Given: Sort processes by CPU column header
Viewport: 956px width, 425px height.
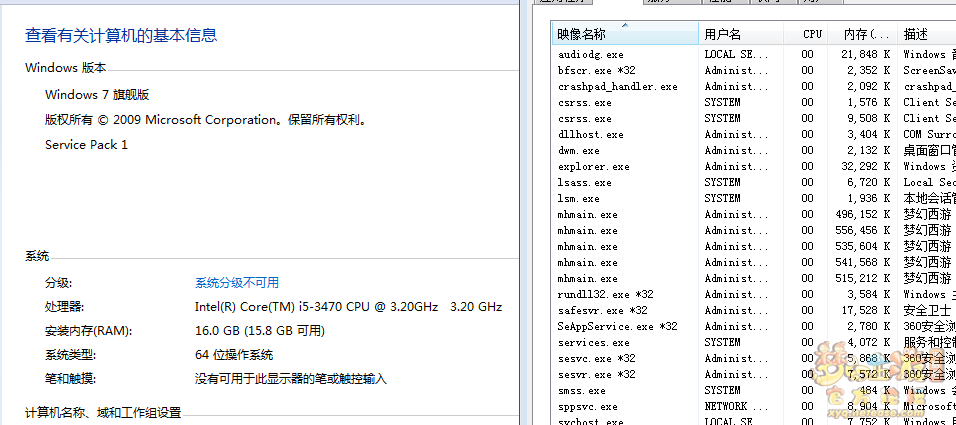Looking at the screenshot, I should 805,34.
